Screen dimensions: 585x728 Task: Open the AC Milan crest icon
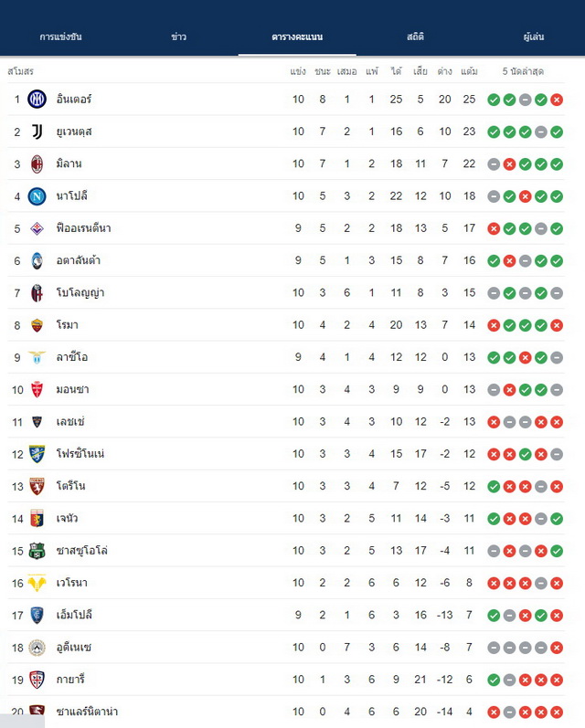coord(37,164)
